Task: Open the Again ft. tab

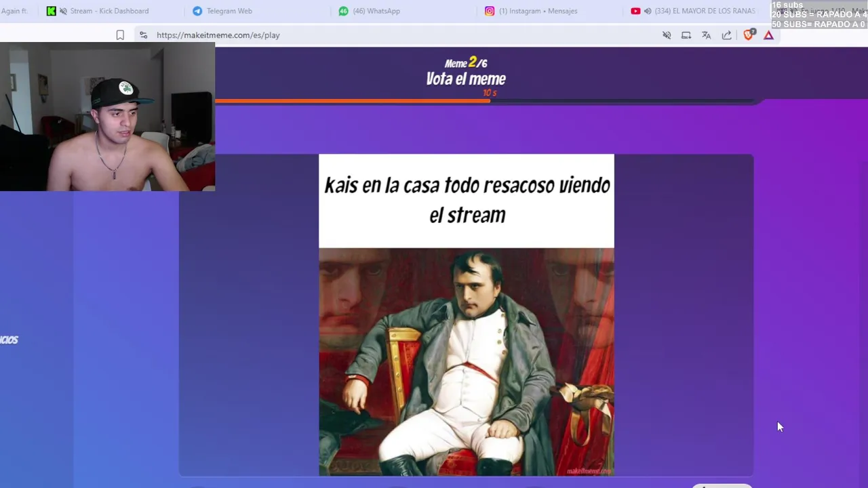Action: (x=14, y=11)
